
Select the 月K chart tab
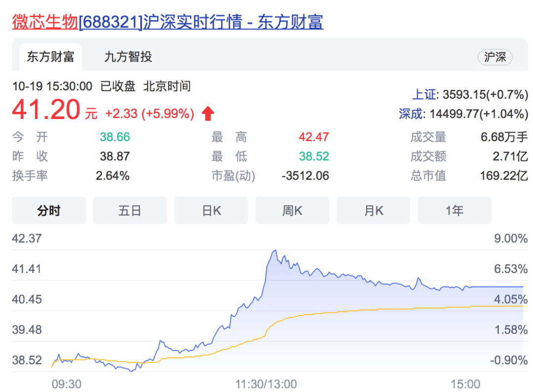tap(373, 210)
